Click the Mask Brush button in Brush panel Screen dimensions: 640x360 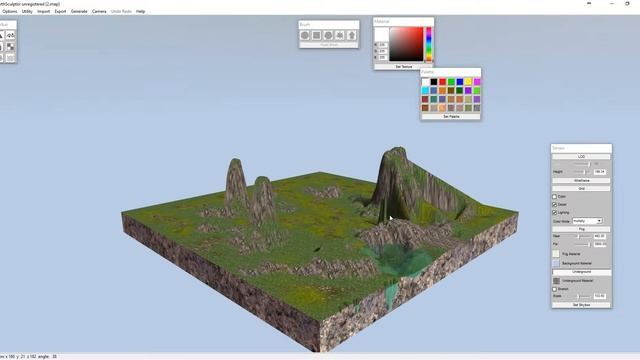pos(329,44)
